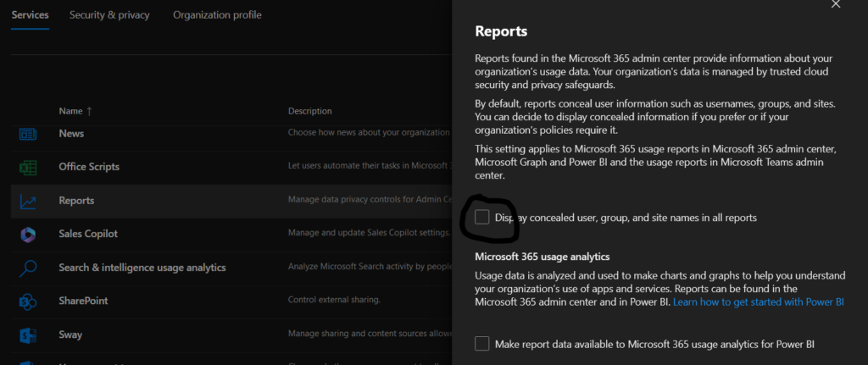The width and height of the screenshot is (868, 365).
Task: Click the News service icon
Action: click(28, 134)
